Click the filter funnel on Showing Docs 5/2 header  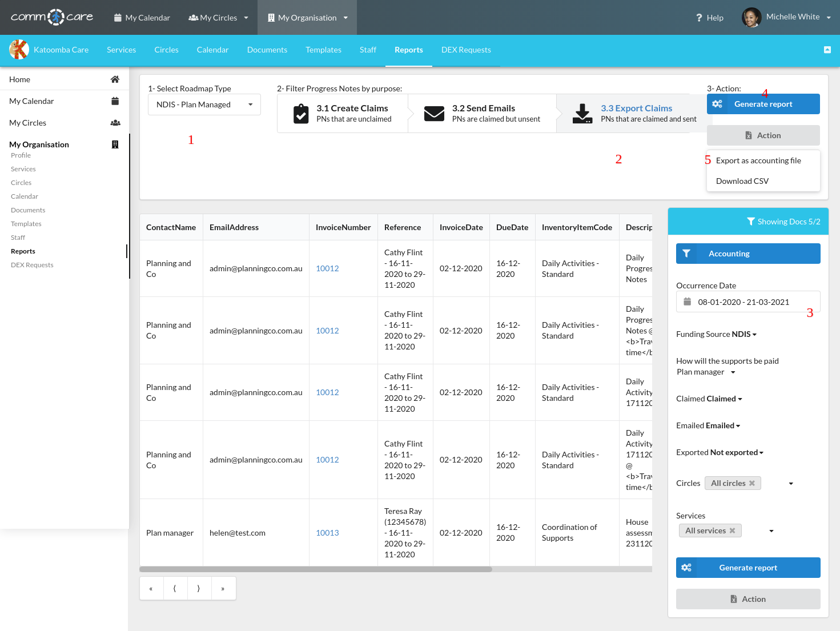(751, 221)
